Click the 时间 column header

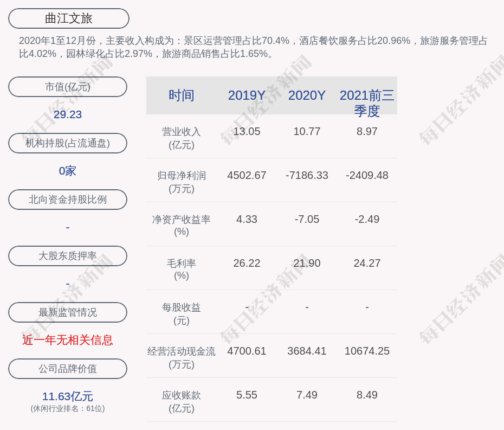click(182, 95)
